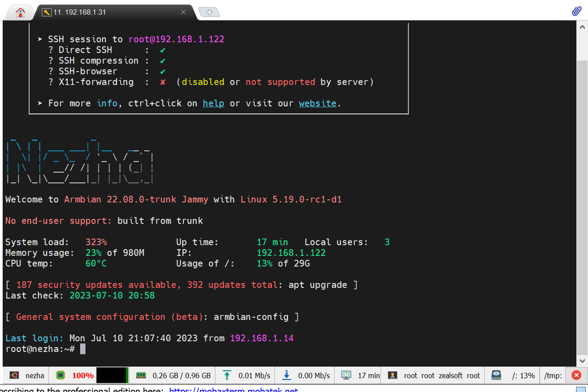Click the Linux 5.19.0-rc1-d1 kernel text
Screen dimensions: 588x392
291,199
